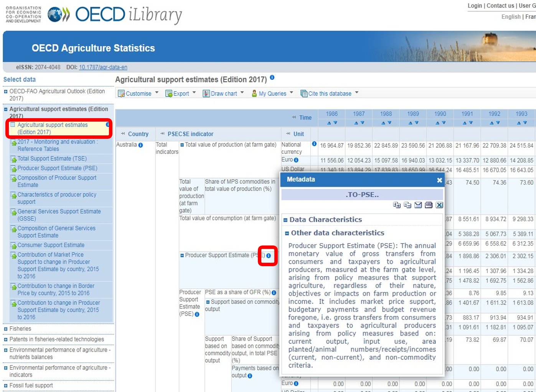Image resolution: width=536 pixels, height=392 pixels.
Task: Expand Environmental performance of agriculture - indicators node
Action: click(x=6, y=368)
